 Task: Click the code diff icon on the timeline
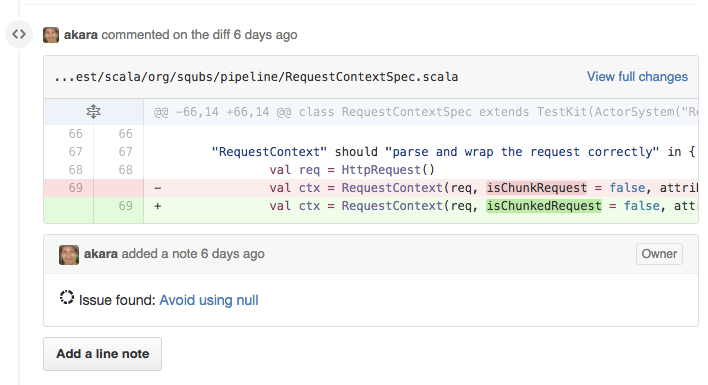coord(19,34)
